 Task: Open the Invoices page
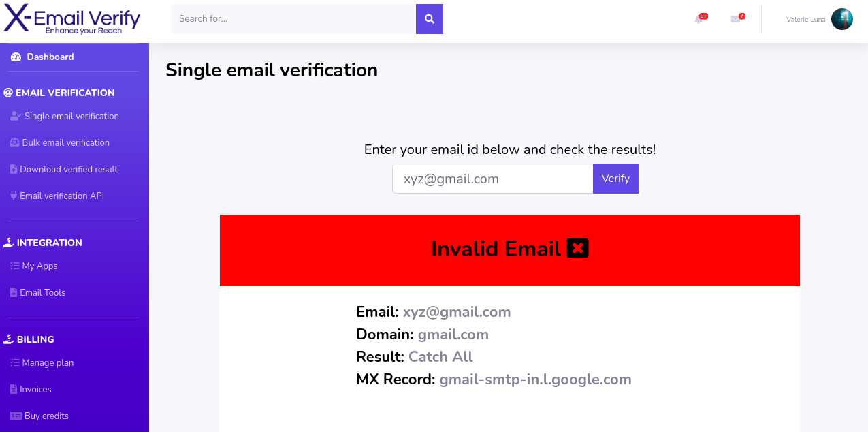(35, 390)
